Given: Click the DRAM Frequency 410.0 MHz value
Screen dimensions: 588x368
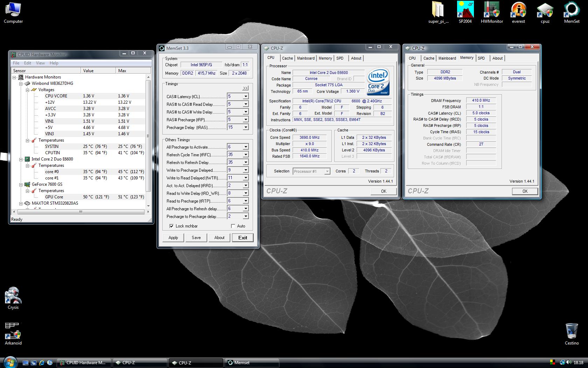Looking at the screenshot, I should [x=481, y=100].
